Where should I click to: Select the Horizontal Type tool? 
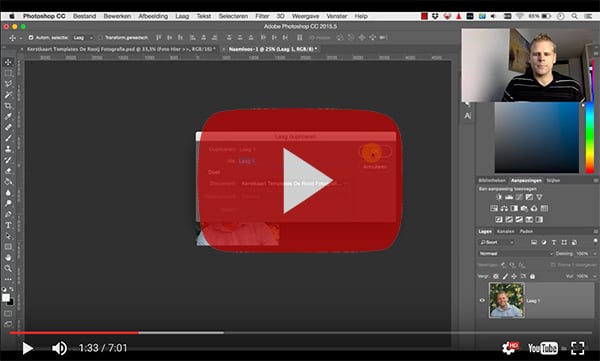click(8, 225)
